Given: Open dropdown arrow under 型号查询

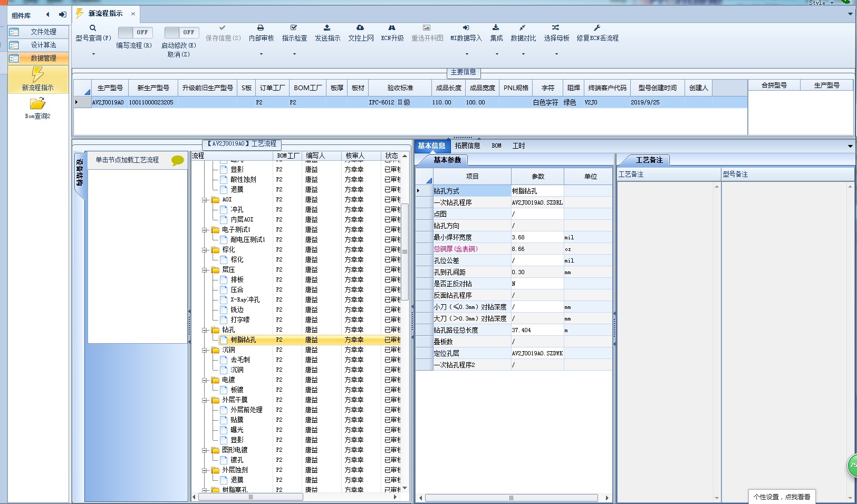Looking at the screenshot, I should coord(93,54).
